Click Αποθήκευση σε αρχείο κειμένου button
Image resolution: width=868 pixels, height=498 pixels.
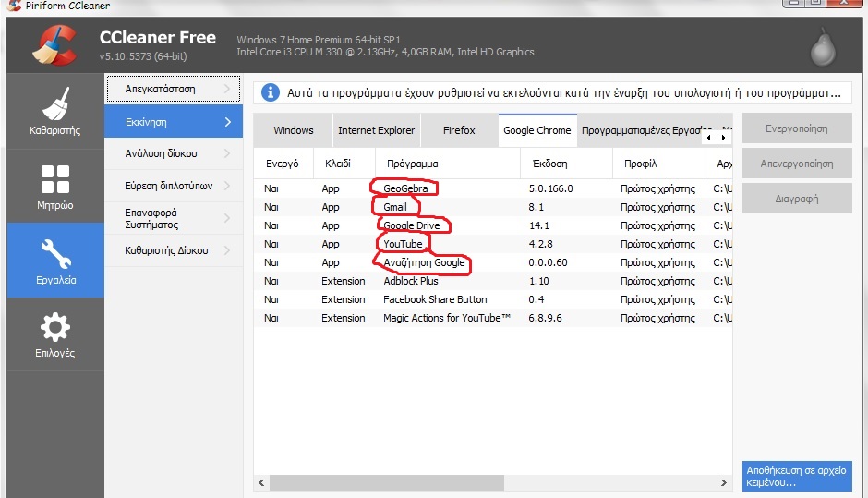[797, 477]
